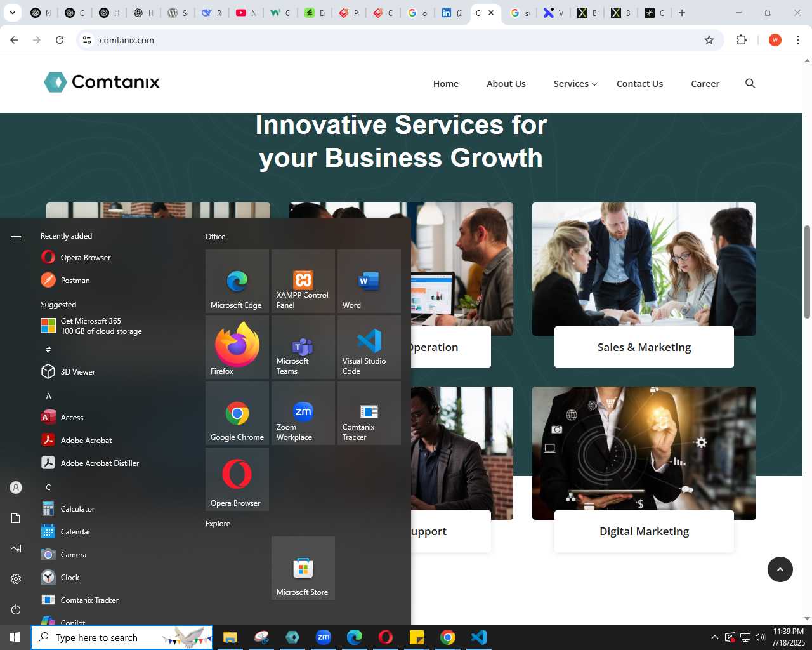Image resolution: width=812 pixels, height=650 pixels.
Task: Open Pictures from Start sidebar
Action: pos(16,548)
